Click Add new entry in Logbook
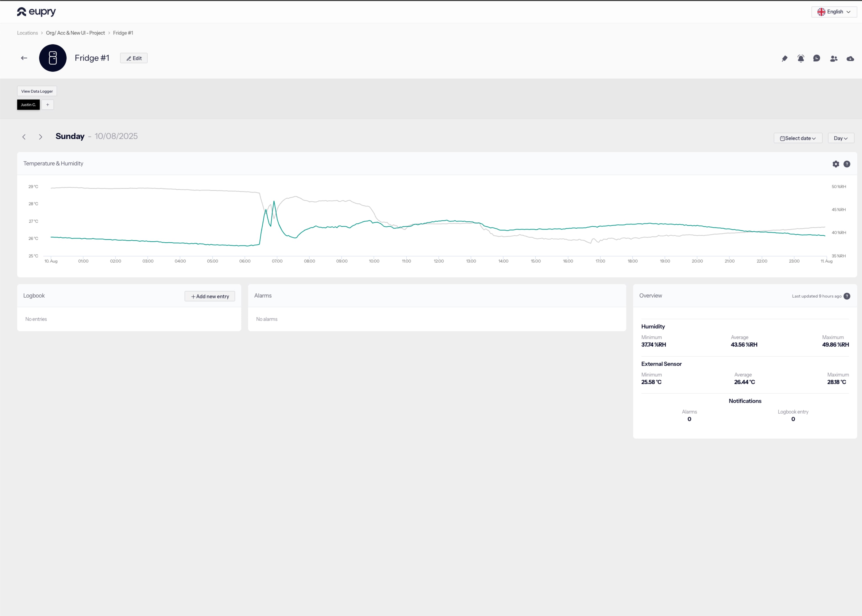This screenshot has height=616, width=862. click(210, 296)
